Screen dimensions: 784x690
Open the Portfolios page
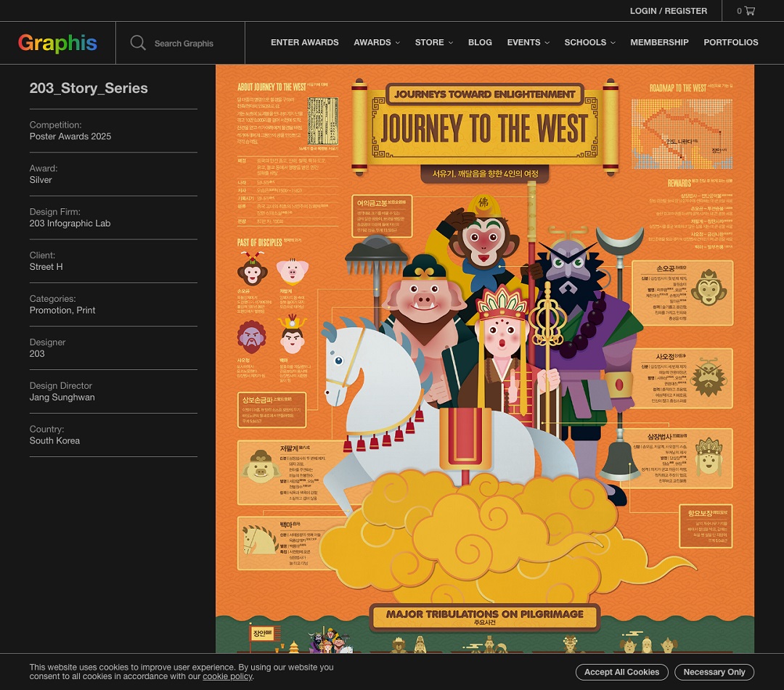[730, 43]
